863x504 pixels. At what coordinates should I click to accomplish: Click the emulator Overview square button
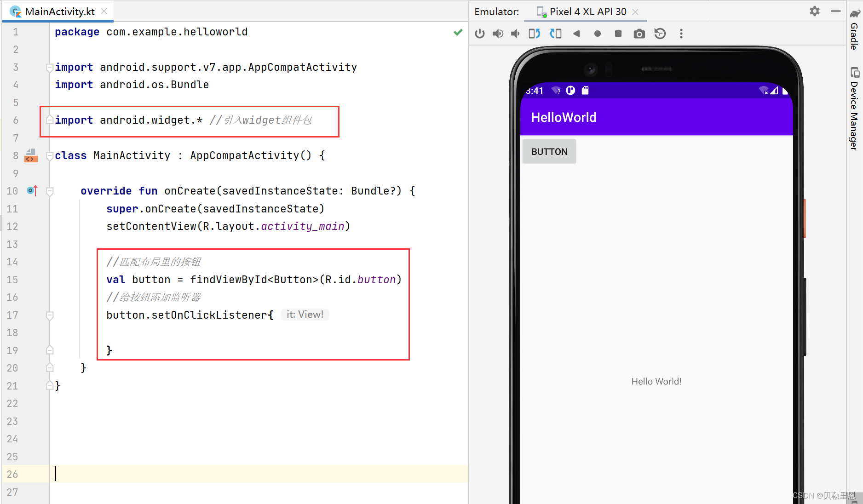[x=618, y=34]
